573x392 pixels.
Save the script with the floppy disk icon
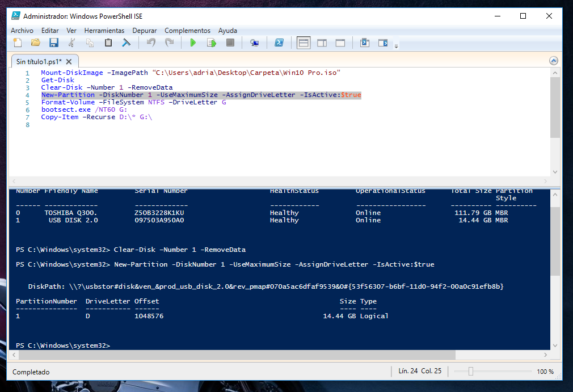54,43
